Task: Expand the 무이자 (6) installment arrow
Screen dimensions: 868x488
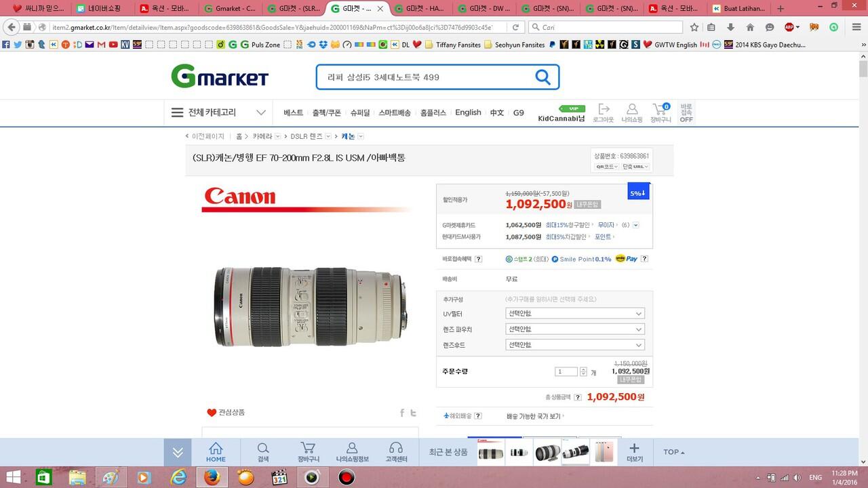Action: (x=635, y=225)
